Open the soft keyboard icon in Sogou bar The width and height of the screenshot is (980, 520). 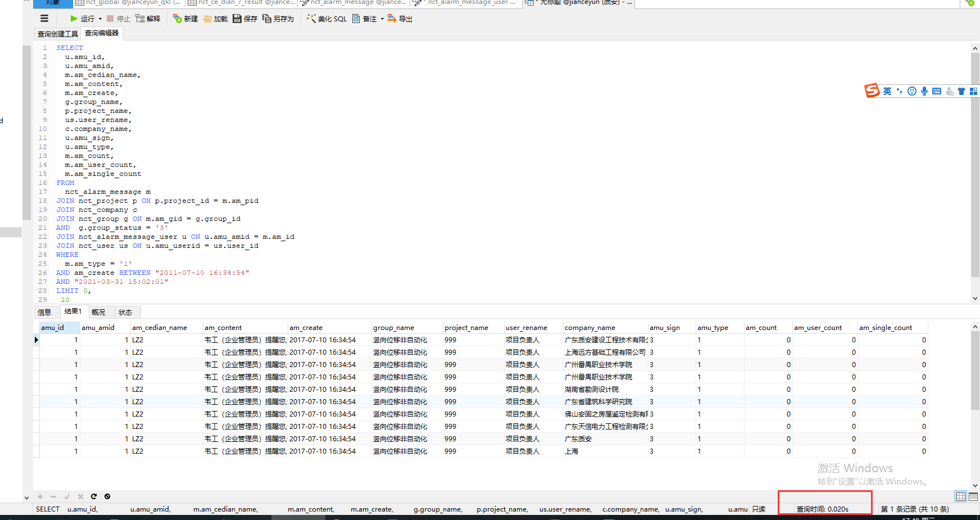point(937,91)
